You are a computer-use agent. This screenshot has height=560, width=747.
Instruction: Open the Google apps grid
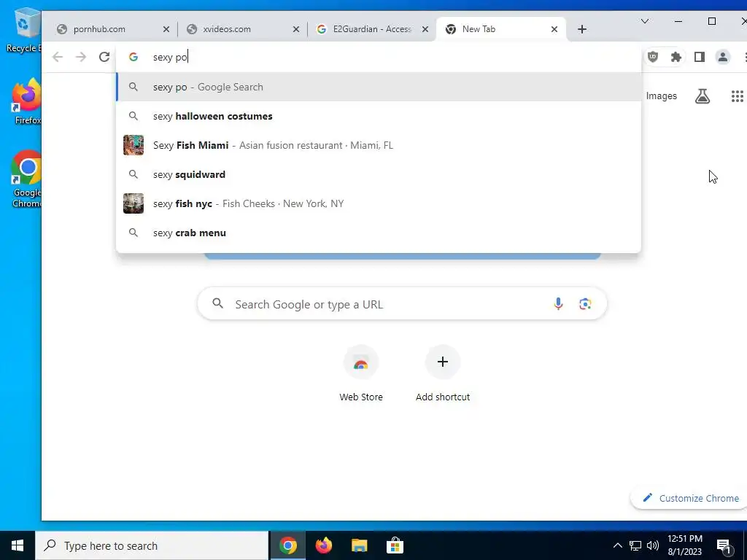tap(737, 96)
